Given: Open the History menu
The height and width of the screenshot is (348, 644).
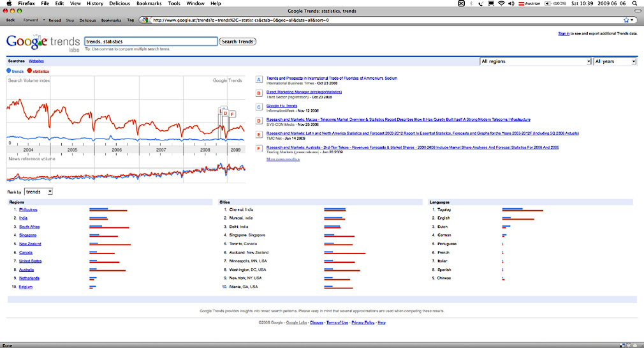Looking at the screenshot, I should coord(94,4).
